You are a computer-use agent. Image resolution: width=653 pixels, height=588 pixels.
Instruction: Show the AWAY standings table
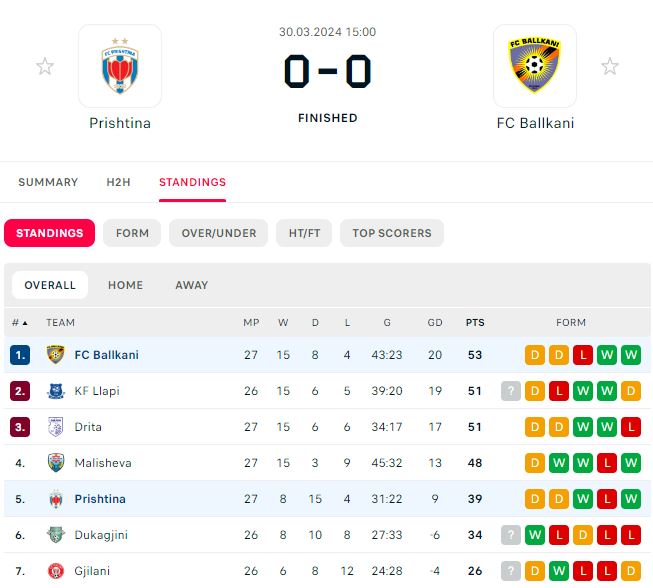pyautogui.click(x=192, y=285)
